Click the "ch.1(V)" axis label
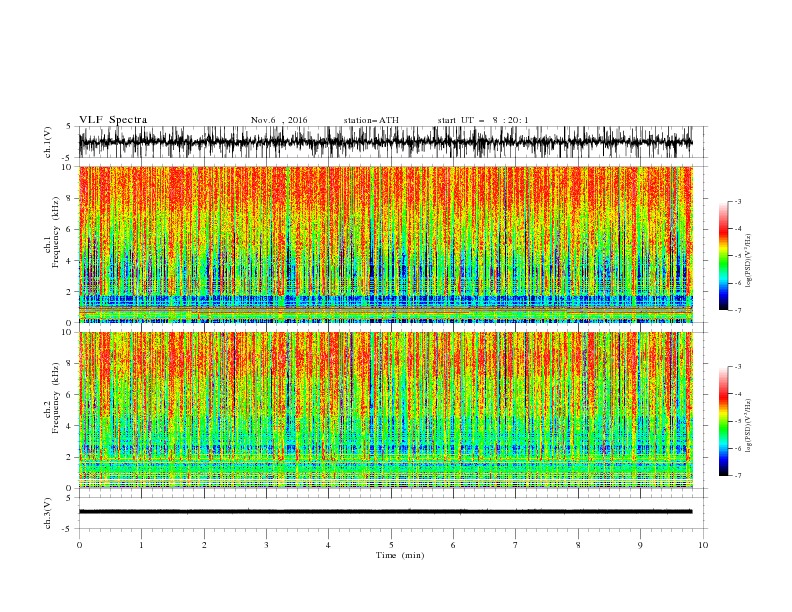Screen dimensions: 792x612 coord(48,142)
